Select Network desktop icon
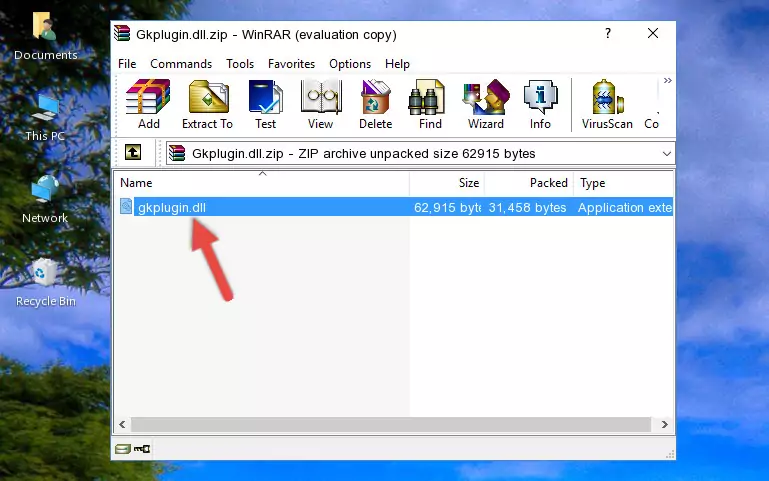Image resolution: width=769 pixels, height=481 pixels. click(45, 200)
